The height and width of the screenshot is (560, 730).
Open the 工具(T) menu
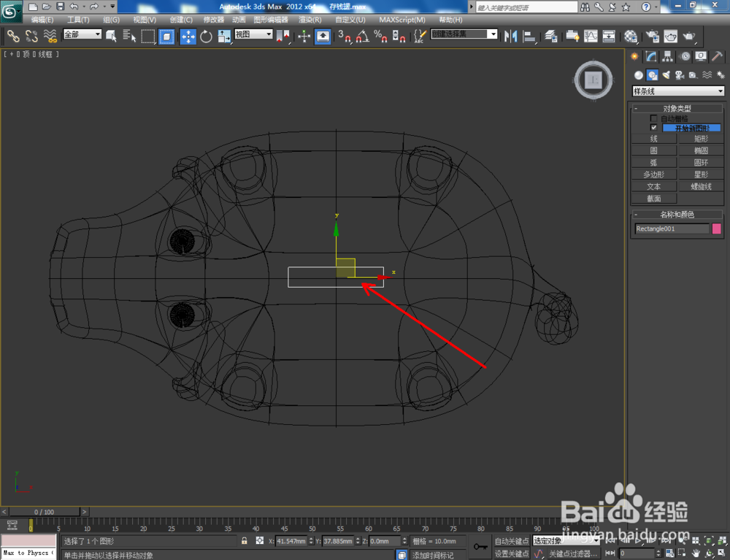78,20
